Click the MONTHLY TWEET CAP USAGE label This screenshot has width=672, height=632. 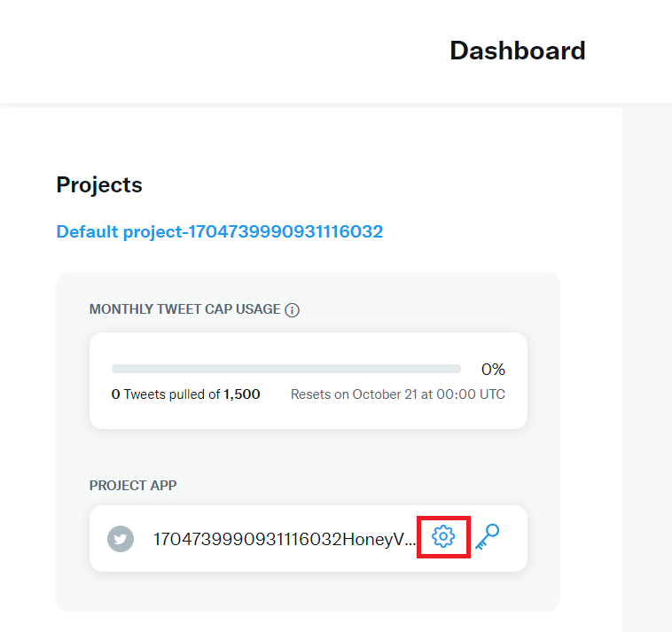(x=184, y=310)
